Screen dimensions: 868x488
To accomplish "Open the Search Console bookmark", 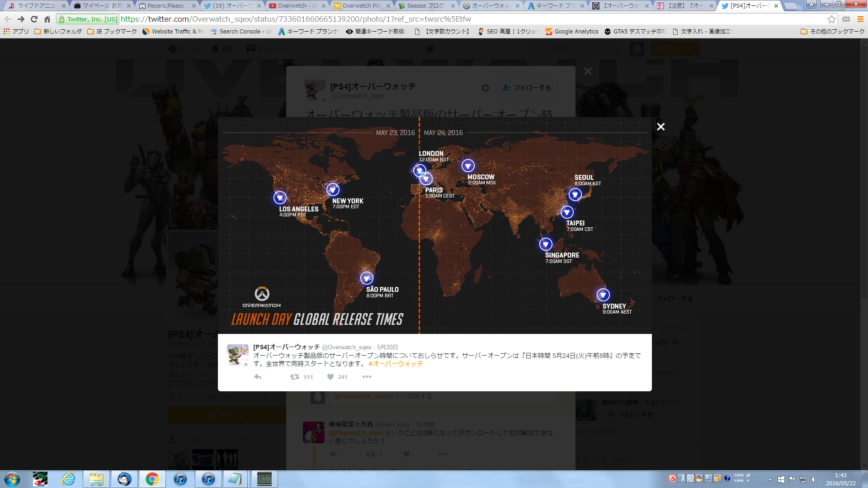I will pos(241,31).
